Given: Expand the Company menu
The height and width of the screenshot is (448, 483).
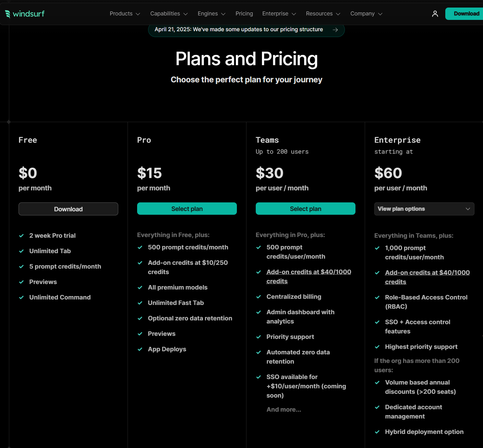Looking at the screenshot, I should point(366,14).
